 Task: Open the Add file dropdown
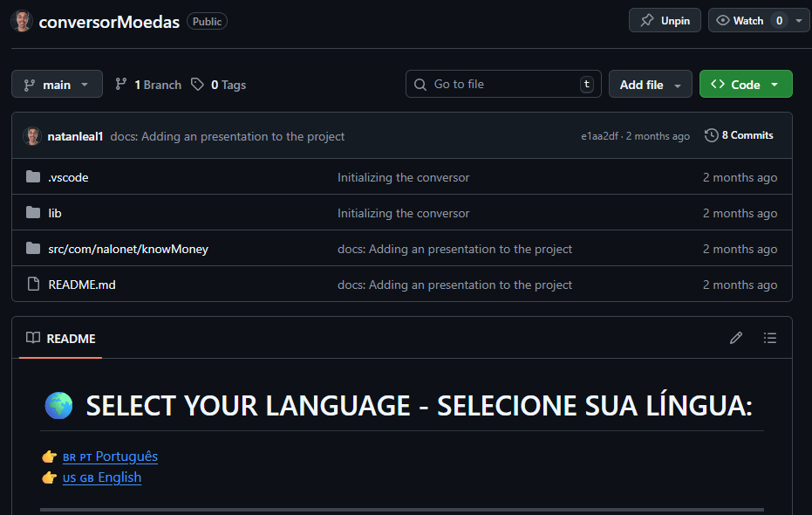(650, 85)
